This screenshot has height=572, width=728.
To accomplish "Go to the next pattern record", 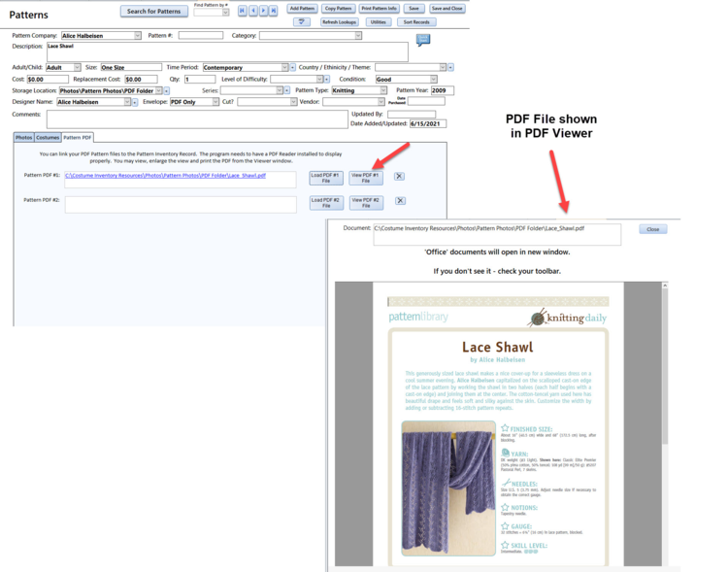I will coord(263,11).
